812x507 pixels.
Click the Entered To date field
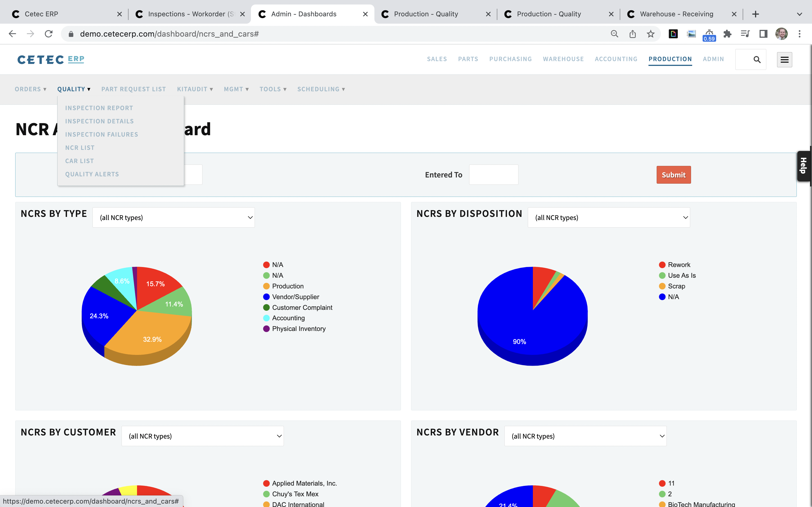(494, 174)
